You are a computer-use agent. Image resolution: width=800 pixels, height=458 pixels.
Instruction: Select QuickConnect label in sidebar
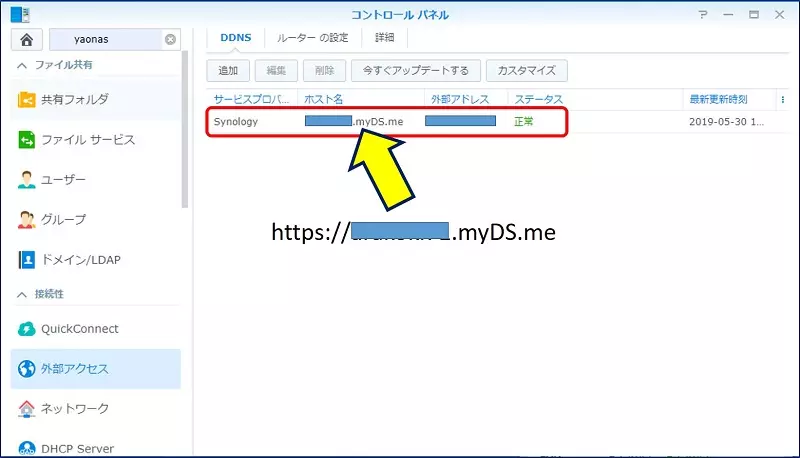tap(80, 329)
